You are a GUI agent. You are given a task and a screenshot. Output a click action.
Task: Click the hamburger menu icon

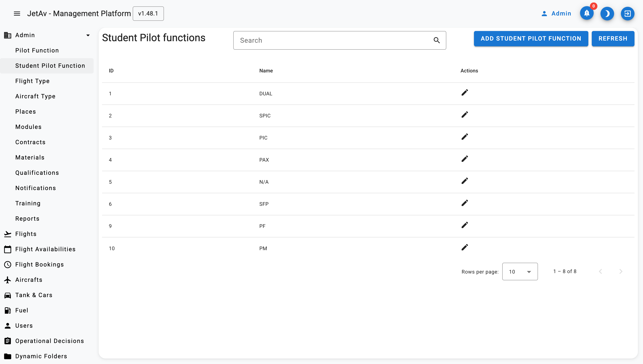coord(17,14)
